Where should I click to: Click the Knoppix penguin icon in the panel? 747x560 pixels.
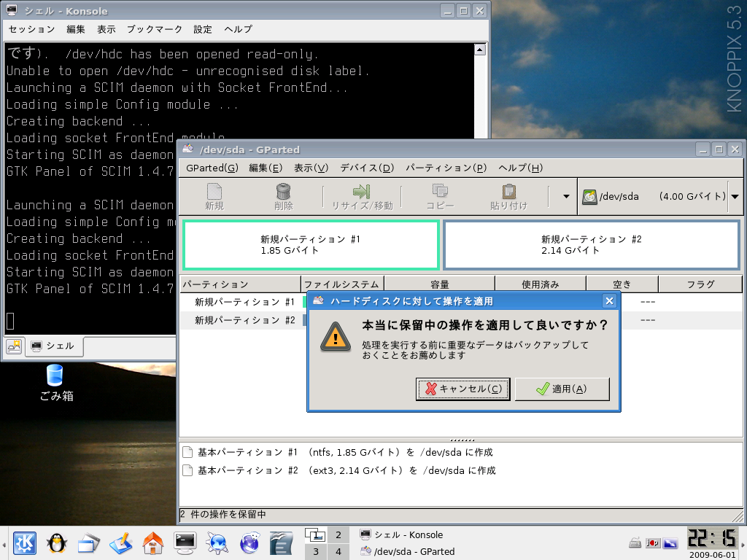pos(57,542)
